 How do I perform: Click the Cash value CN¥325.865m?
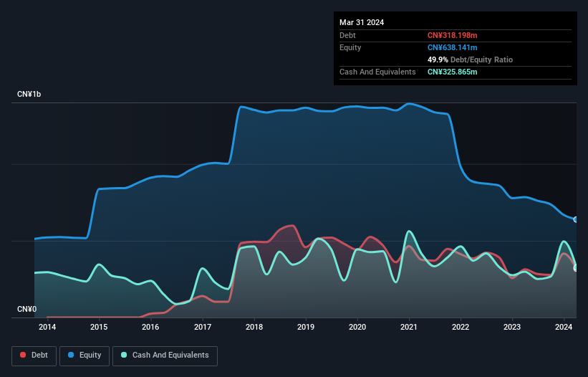(x=452, y=72)
